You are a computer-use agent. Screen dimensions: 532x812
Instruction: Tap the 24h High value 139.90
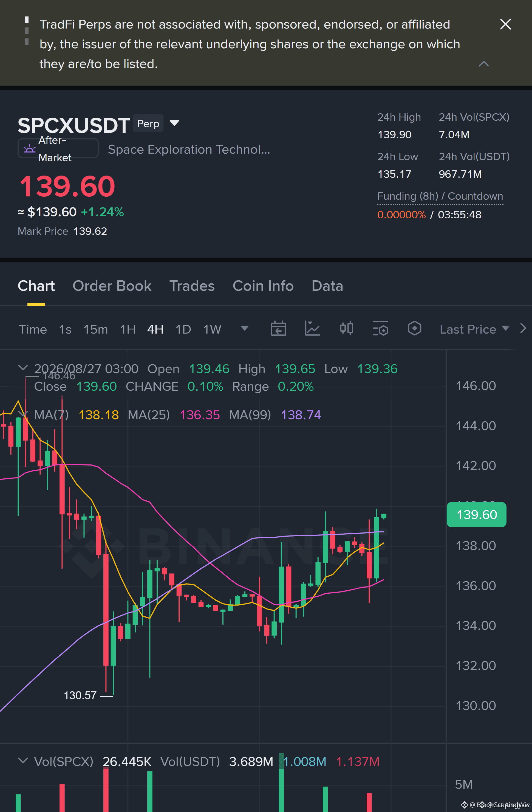click(x=394, y=135)
